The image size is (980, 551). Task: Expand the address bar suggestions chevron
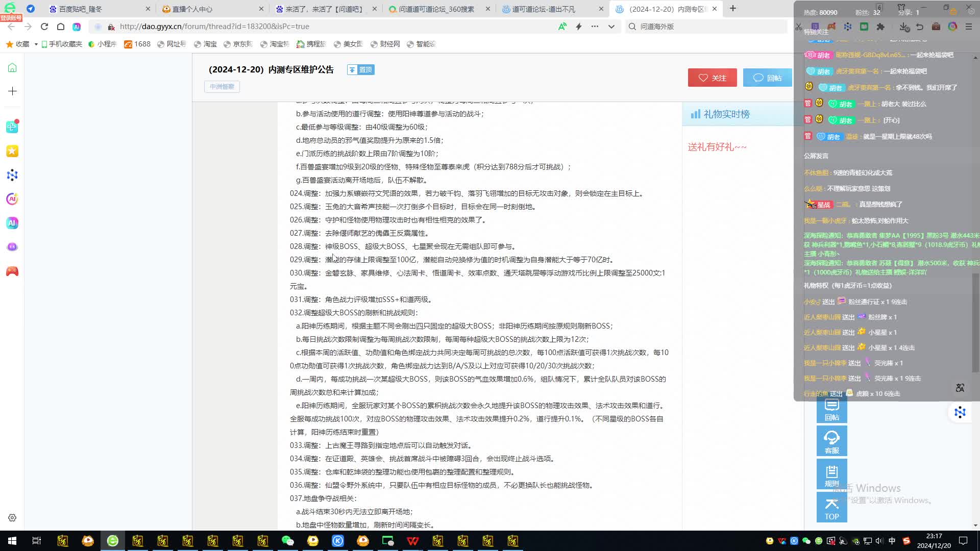tap(611, 27)
